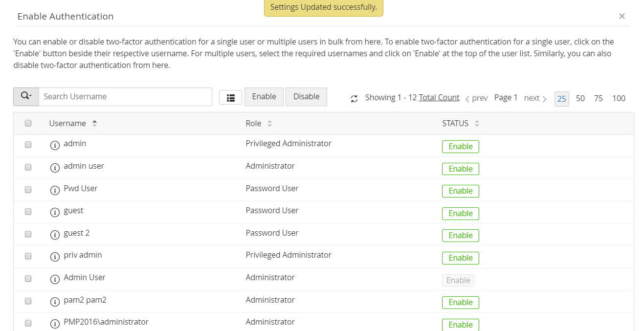
Task: Set page size to 50 rows
Action: point(580,98)
